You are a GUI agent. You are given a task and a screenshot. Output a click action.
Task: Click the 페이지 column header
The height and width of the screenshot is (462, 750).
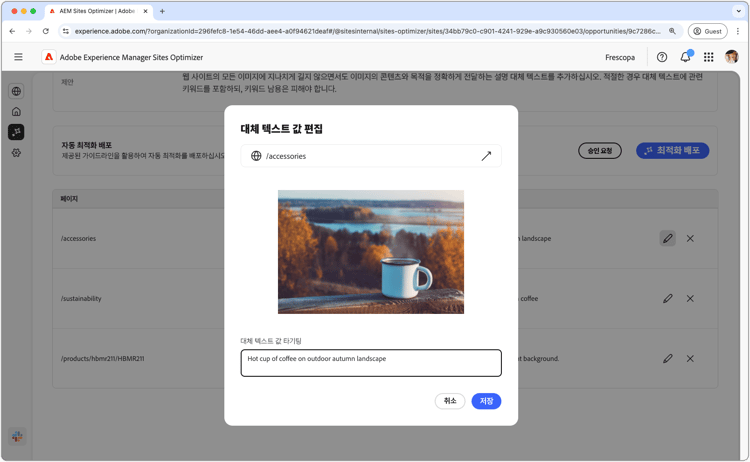pyautogui.click(x=69, y=198)
